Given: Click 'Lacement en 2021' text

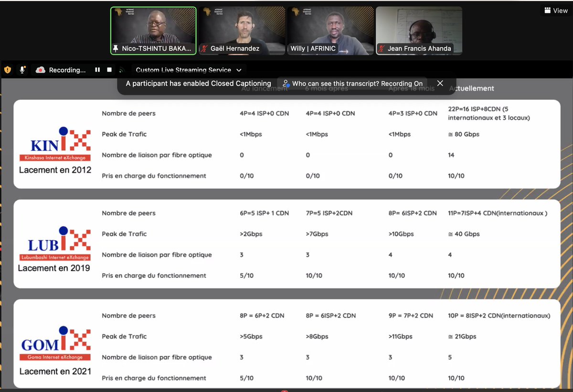Looking at the screenshot, I should pos(55,371).
